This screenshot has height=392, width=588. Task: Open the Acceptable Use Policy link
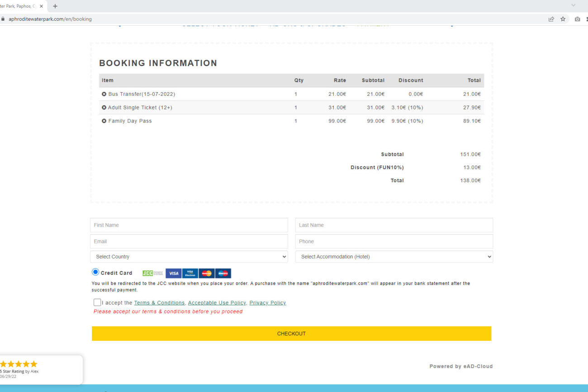click(217, 303)
